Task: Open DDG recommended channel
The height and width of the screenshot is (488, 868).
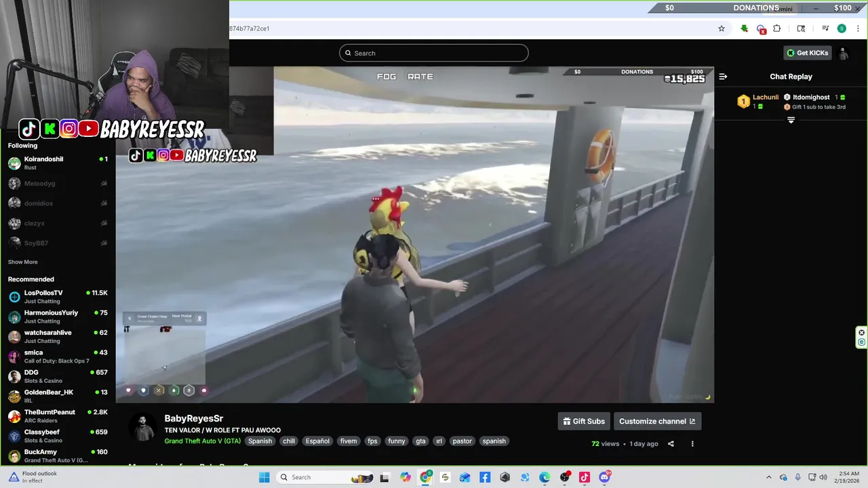Action: click(58, 376)
